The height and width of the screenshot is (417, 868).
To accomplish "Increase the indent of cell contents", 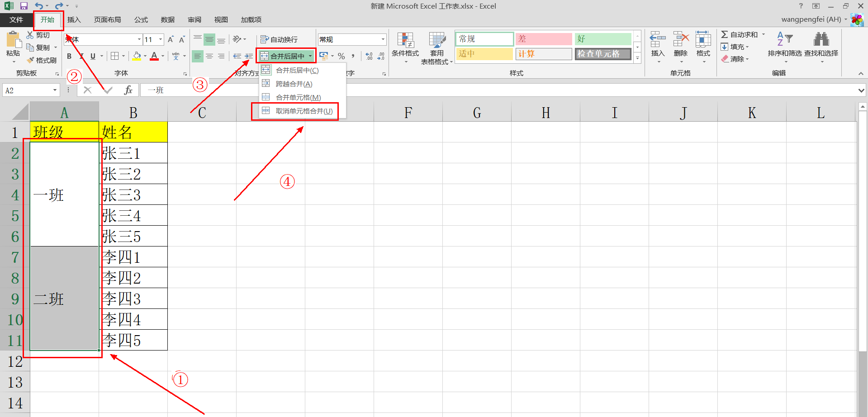I will [x=248, y=56].
